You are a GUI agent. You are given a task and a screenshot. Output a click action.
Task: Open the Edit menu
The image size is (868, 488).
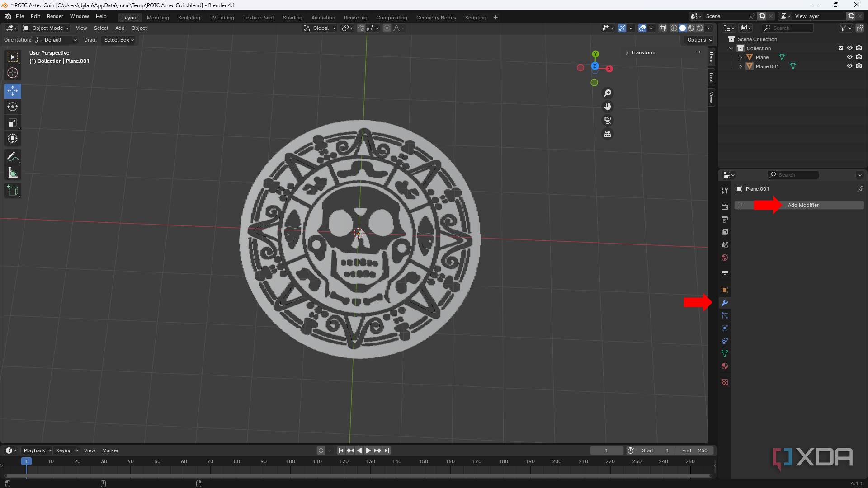35,16
